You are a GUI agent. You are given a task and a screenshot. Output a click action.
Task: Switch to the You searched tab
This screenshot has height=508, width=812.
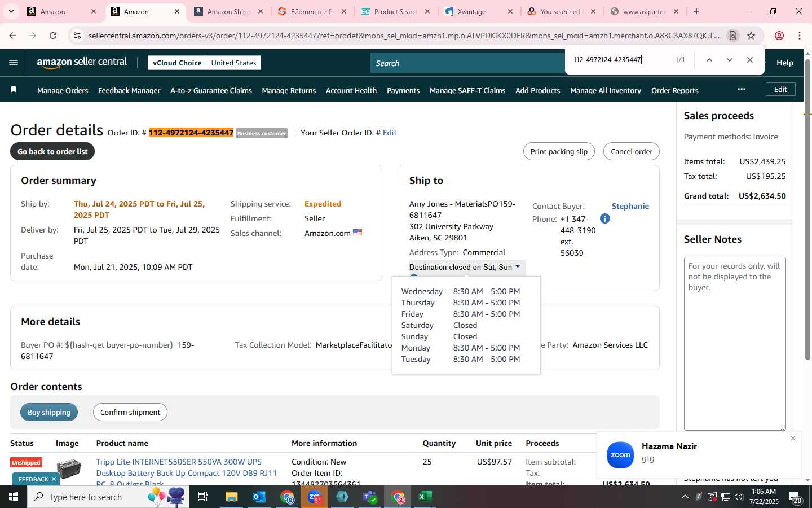click(560, 11)
